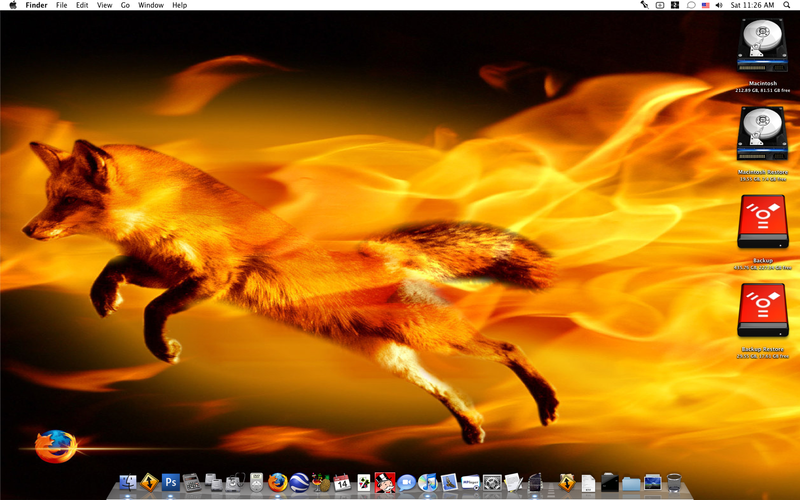Open the US flag input menu

pos(706,5)
